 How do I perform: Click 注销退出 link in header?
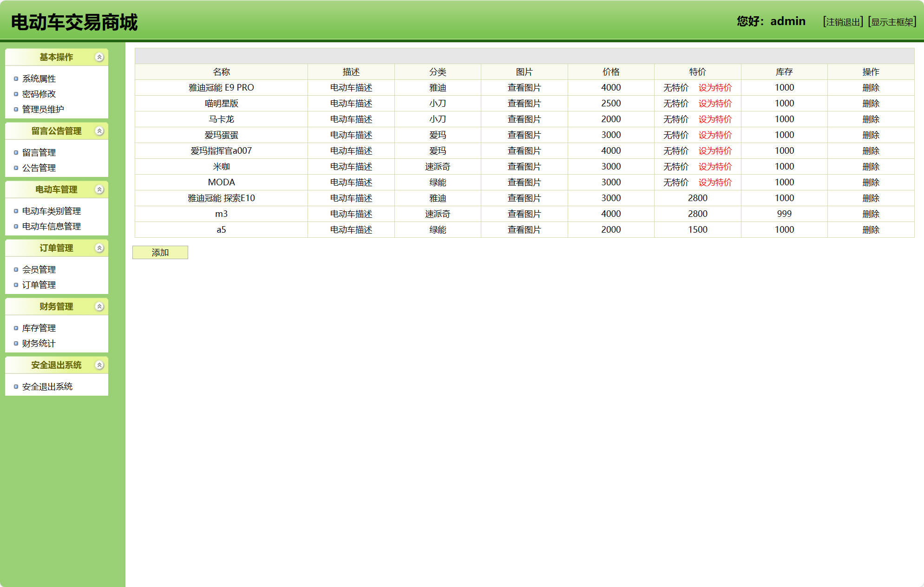coord(843,22)
